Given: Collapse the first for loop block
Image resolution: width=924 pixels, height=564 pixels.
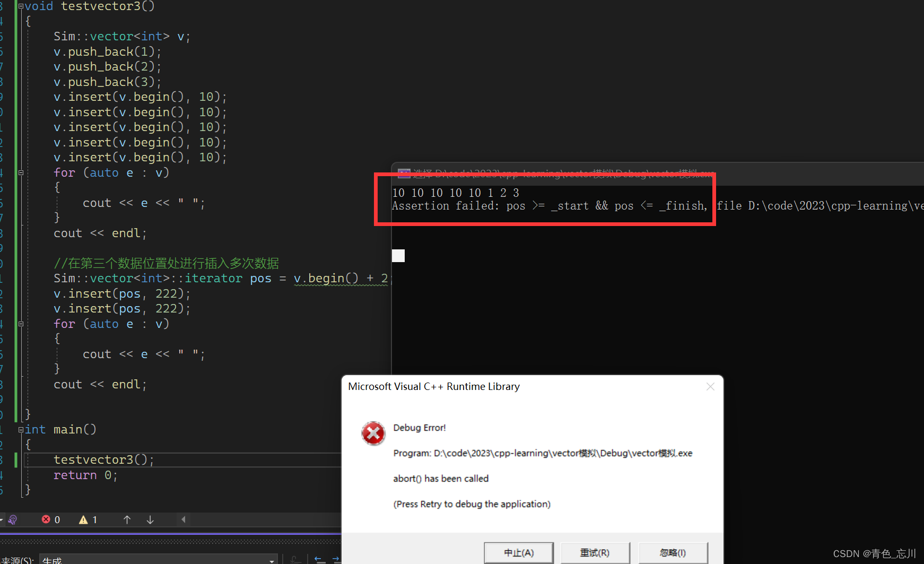Looking at the screenshot, I should [21, 172].
